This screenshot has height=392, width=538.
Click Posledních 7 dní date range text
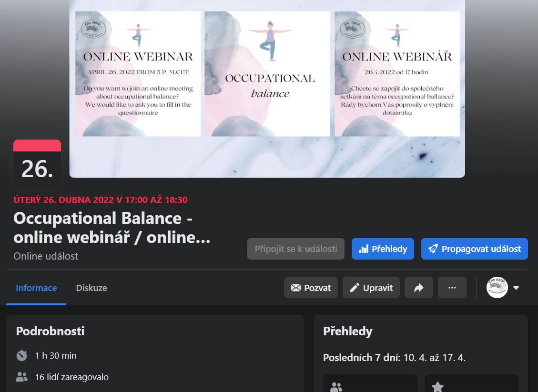(394, 357)
